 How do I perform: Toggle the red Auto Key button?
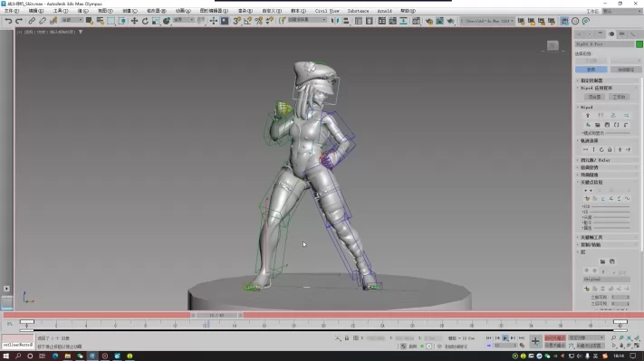tap(555, 338)
